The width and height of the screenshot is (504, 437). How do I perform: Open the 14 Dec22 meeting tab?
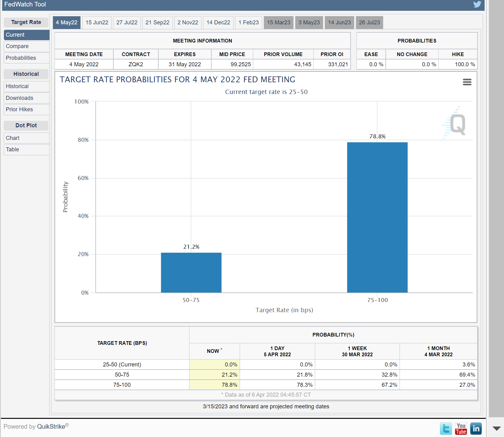(218, 22)
